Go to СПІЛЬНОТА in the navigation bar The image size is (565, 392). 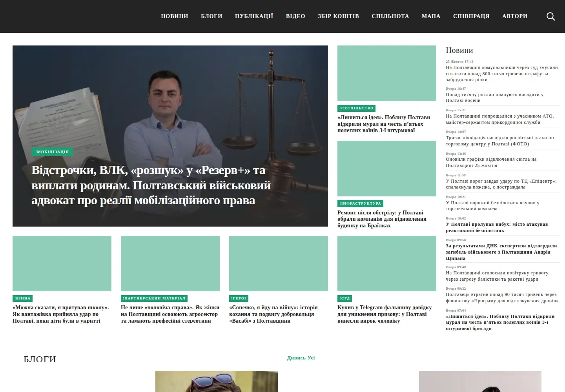[x=390, y=16]
